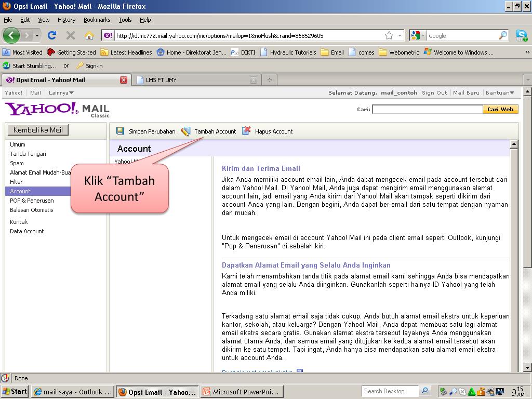Click the Search Desktop field in taskbar
532x399 pixels.
point(390,391)
